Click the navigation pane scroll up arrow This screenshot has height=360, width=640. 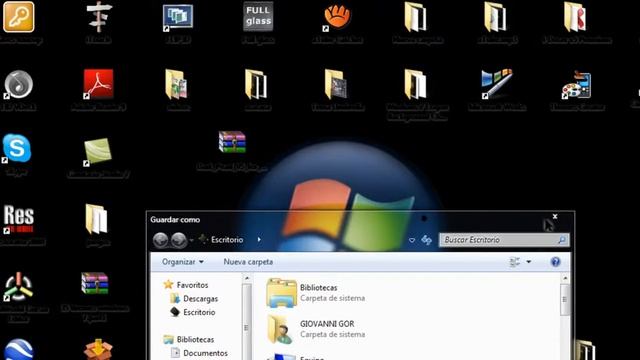247,278
